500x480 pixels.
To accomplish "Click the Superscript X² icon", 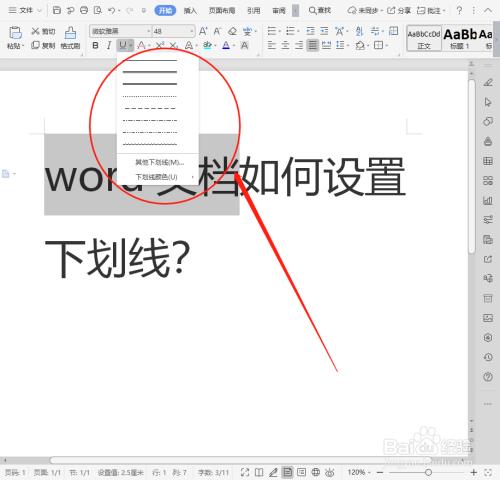I will (x=160, y=45).
